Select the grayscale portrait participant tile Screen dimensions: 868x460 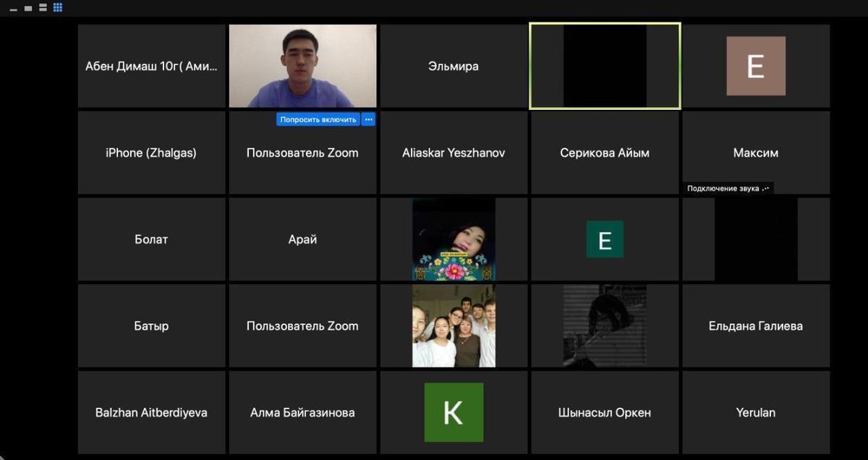pos(605,326)
